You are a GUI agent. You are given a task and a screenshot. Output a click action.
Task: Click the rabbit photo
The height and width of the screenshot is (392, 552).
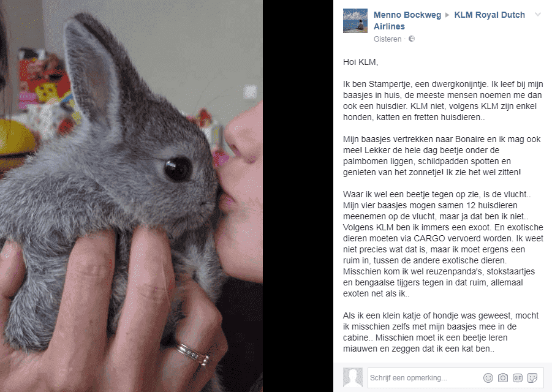(x=131, y=196)
